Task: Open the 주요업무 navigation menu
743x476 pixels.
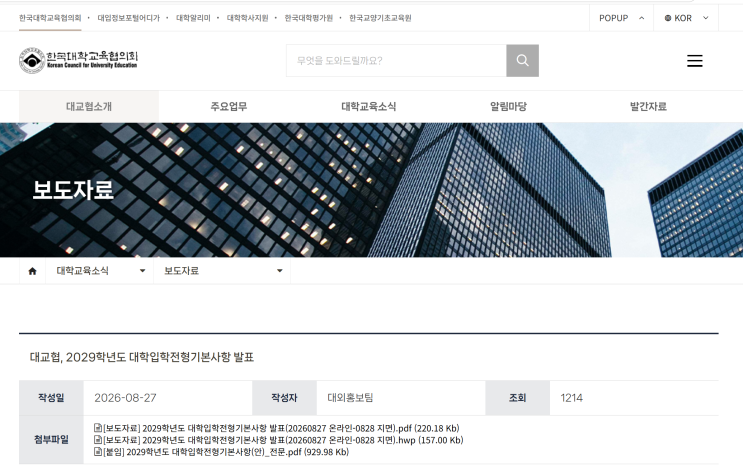Action: pos(229,107)
